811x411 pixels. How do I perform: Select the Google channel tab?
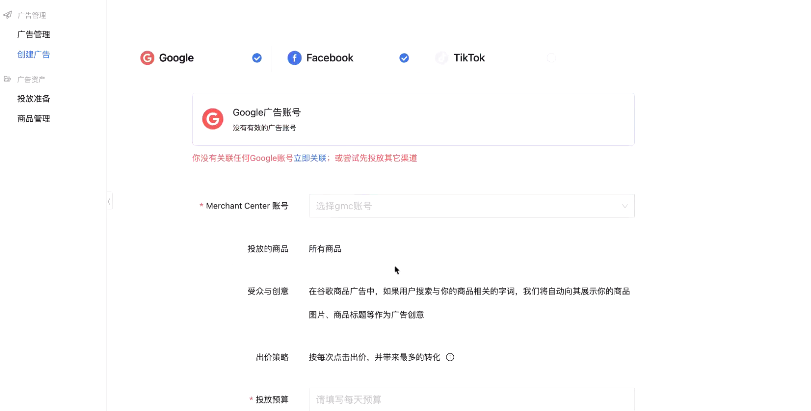(201, 58)
